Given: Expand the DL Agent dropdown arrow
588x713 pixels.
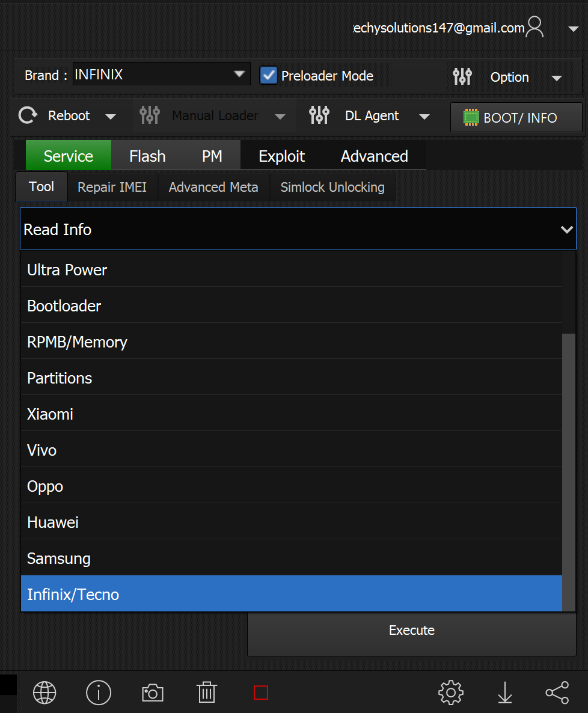Looking at the screenshot, I should click(424, 117).
